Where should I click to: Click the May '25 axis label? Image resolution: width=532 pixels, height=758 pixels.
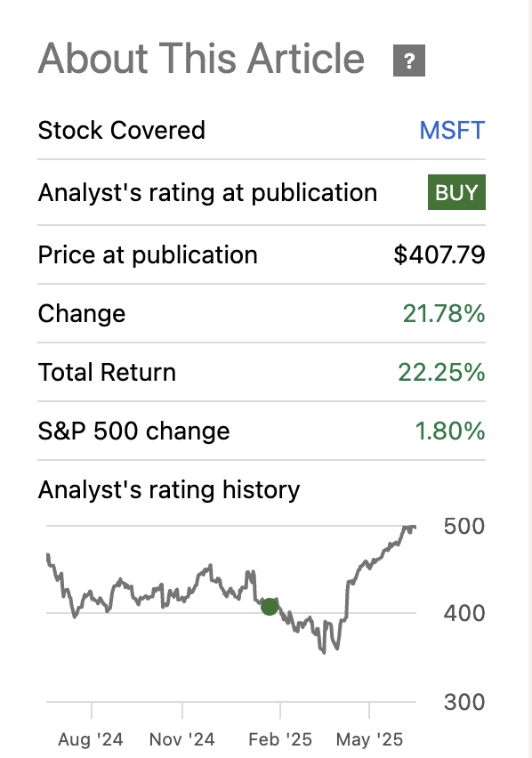tap(369, 738)
